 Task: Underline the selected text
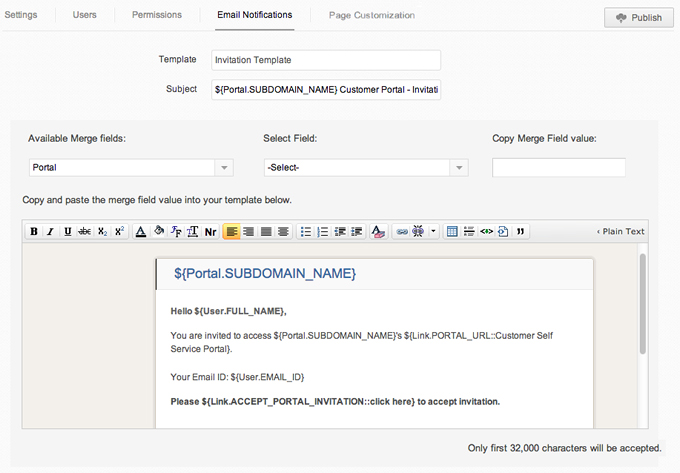[x=67, y=231]
